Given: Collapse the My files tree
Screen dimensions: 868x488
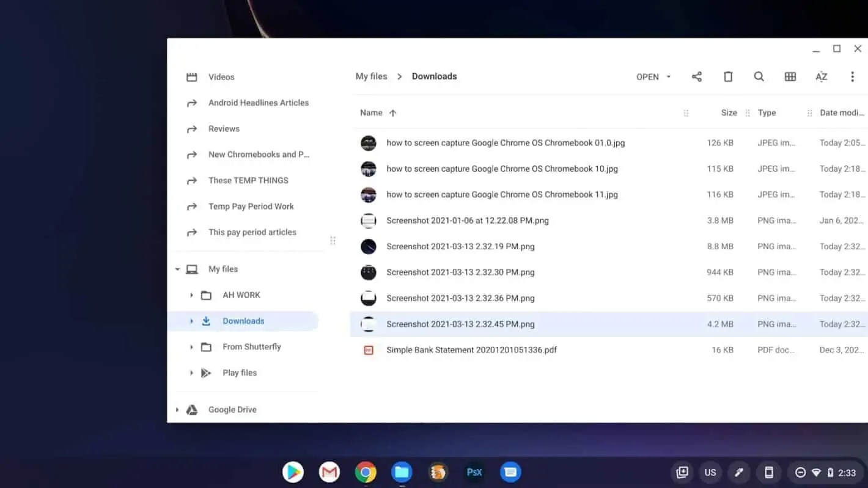Looking at the screenshot, I should [x=177, y=269].
